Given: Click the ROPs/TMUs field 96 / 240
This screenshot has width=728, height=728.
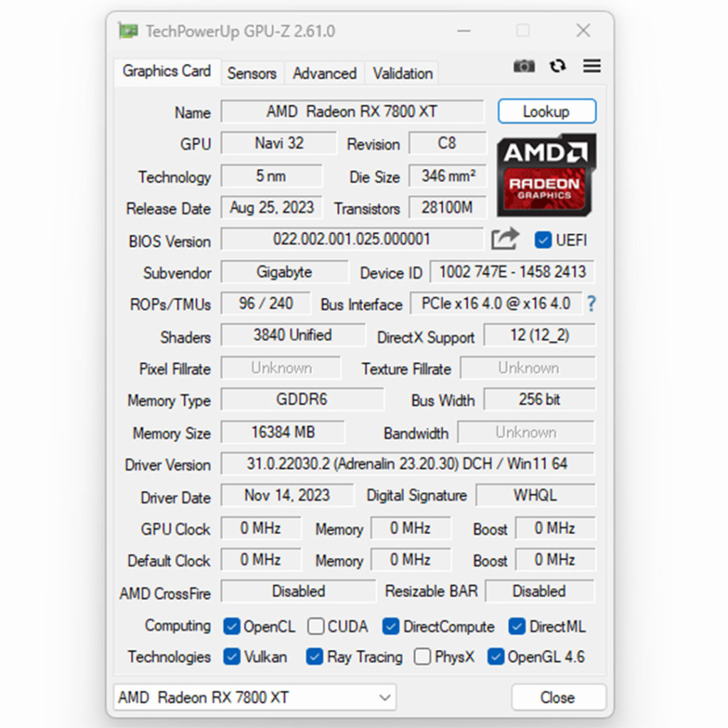Looking at the screenshot, I should [266, 304].
